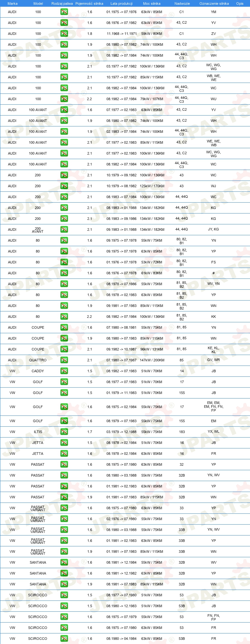250x644 pixels.
Task: Click the Pojemność silnika column header
Action: click(89, 4)
